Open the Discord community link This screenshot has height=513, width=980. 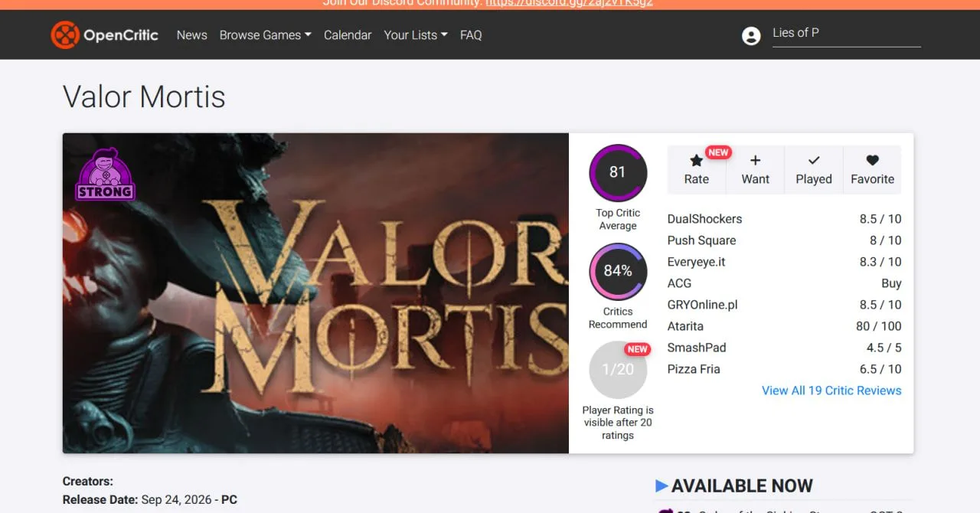pos(569,2)
